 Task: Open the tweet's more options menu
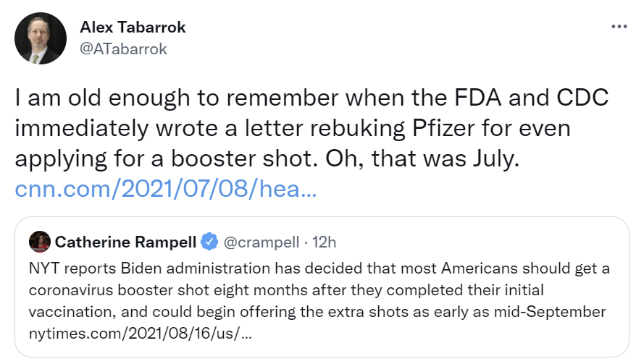coord(619,26)
